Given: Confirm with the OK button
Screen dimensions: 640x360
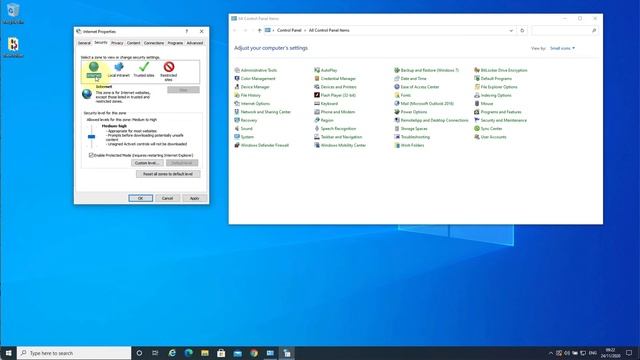Looking at the screenshot, I should coord(140,198).
